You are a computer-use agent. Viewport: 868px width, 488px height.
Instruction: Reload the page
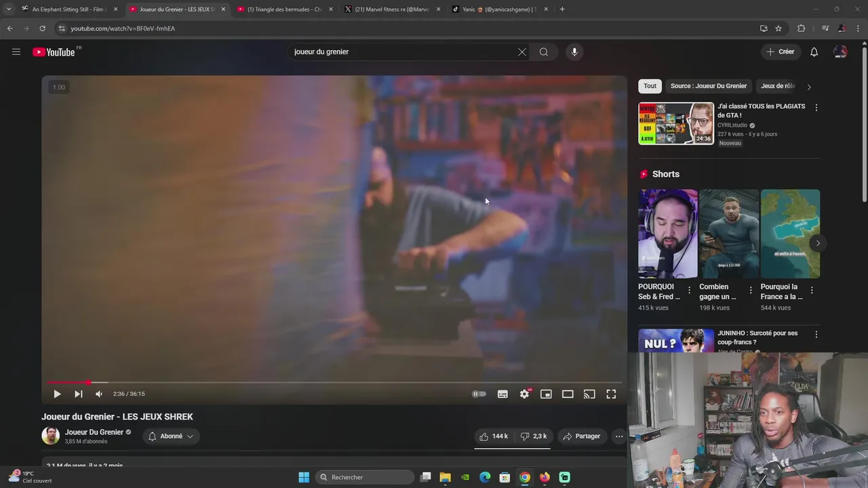(42, 28)
